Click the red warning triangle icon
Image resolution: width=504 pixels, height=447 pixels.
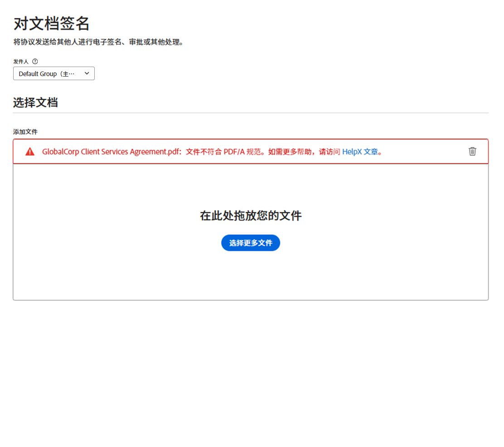[30, 152]
